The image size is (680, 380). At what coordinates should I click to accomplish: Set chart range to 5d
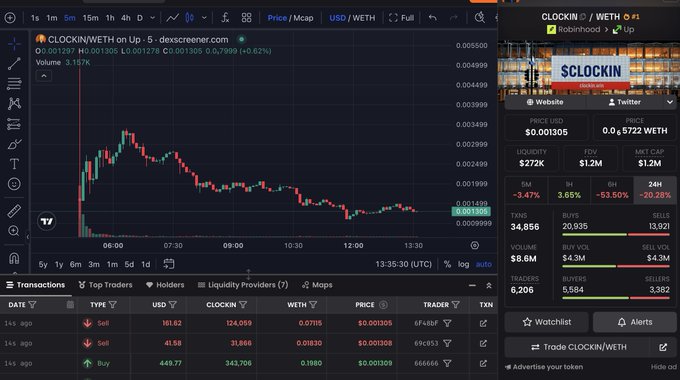(129, 264)
